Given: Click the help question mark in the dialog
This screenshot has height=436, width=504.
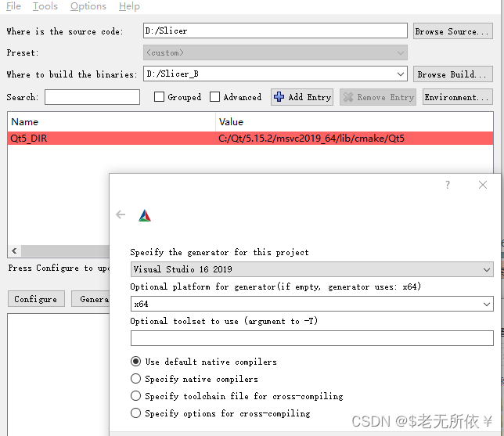Looking at the screenshot, I should point(448,185).
